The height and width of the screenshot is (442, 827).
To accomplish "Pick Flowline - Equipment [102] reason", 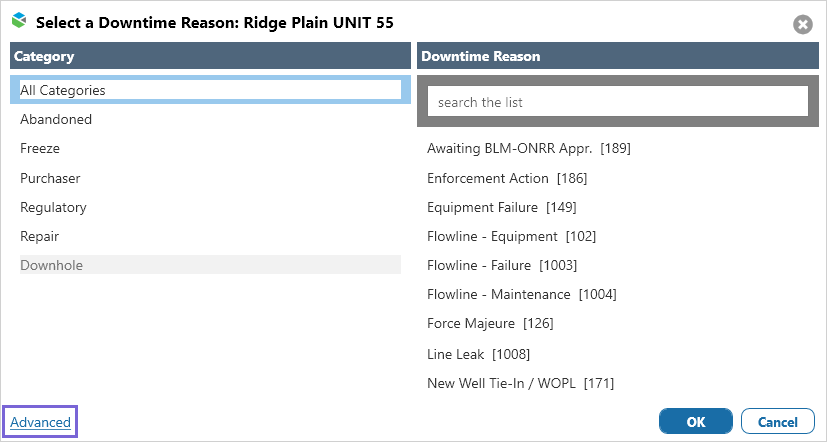I will (x=511, y=236).
